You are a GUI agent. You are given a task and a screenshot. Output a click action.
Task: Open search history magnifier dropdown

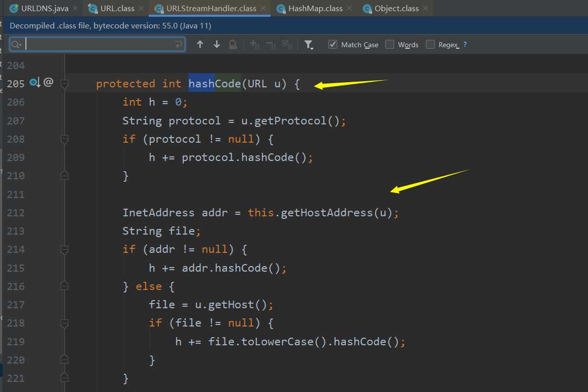click(16, 45)
